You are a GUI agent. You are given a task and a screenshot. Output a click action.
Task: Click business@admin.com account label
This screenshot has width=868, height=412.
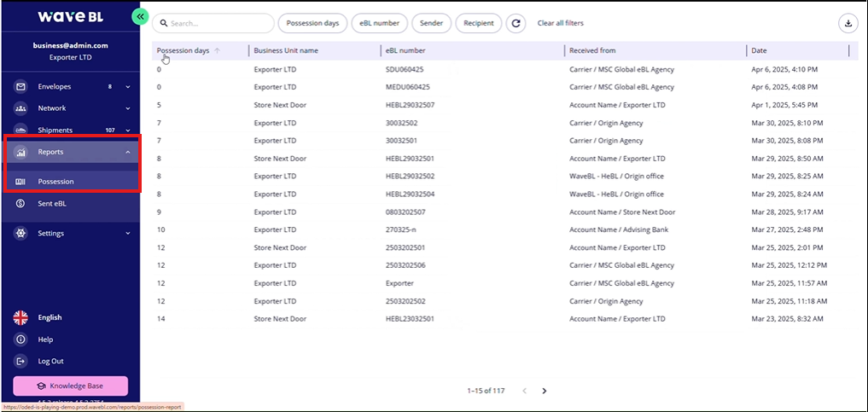pyautogui.click(x=70, y=46)
